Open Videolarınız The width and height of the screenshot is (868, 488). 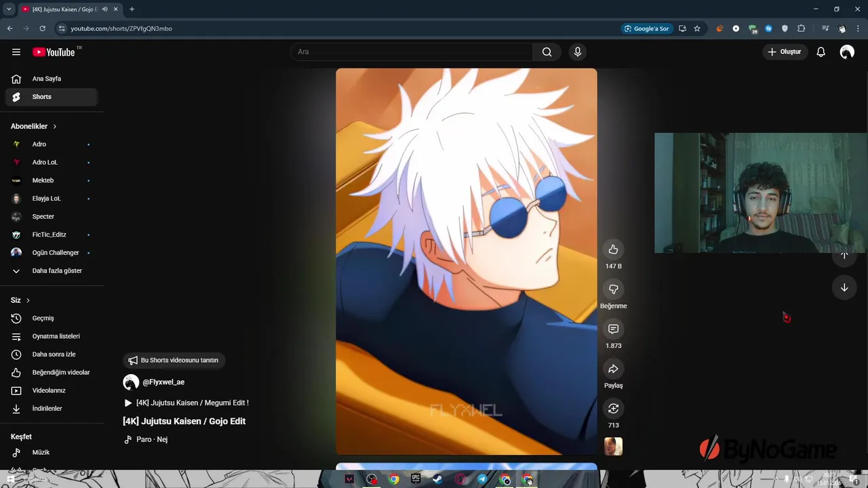(x=52, y=390)
